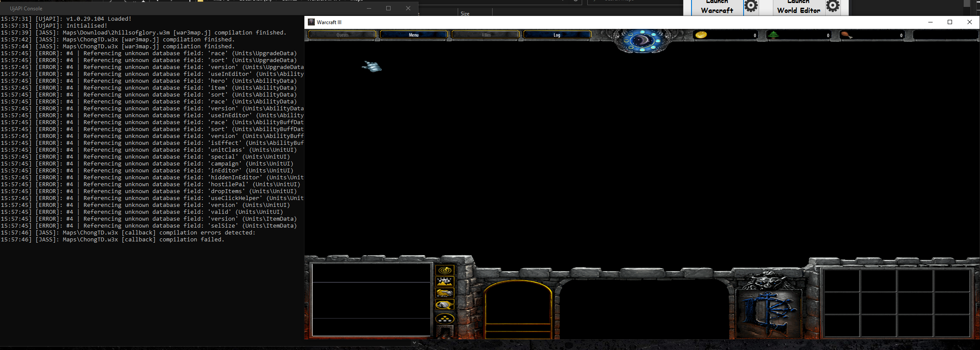Click the error line mentioning field 'campaign'
Screen dimensions: 980x350
tap(147, 164)
